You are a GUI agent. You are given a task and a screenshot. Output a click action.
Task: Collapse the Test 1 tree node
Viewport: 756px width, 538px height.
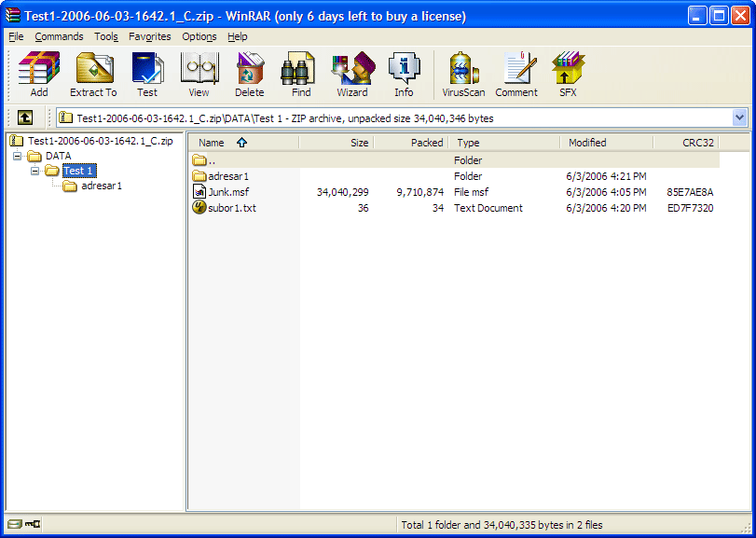[x=34, y=172]
